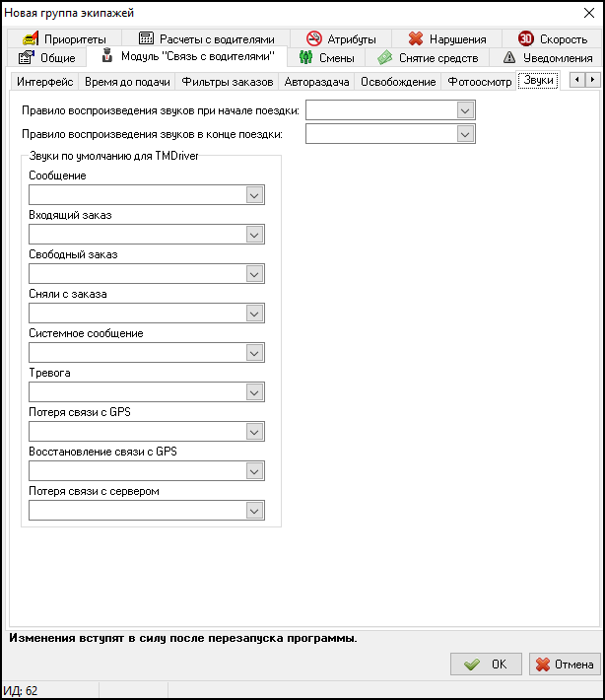
Task: Open the Снятие средств tab
Action: coord(429,57)
